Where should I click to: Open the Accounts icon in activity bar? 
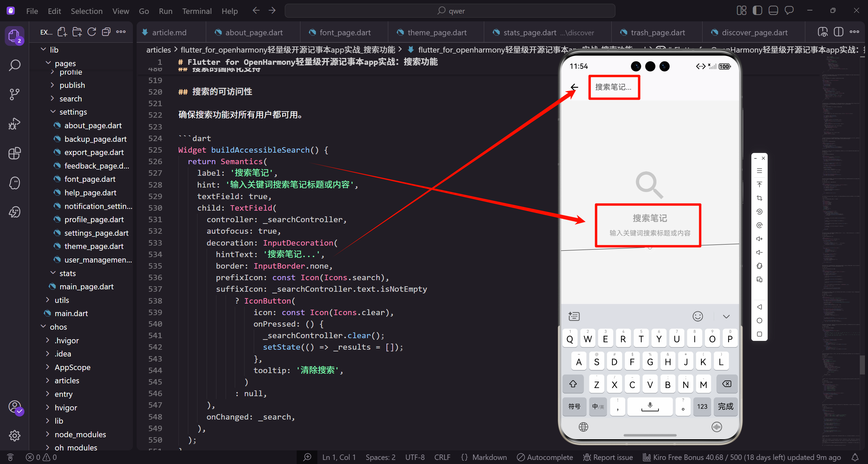(x=14, y=406)
